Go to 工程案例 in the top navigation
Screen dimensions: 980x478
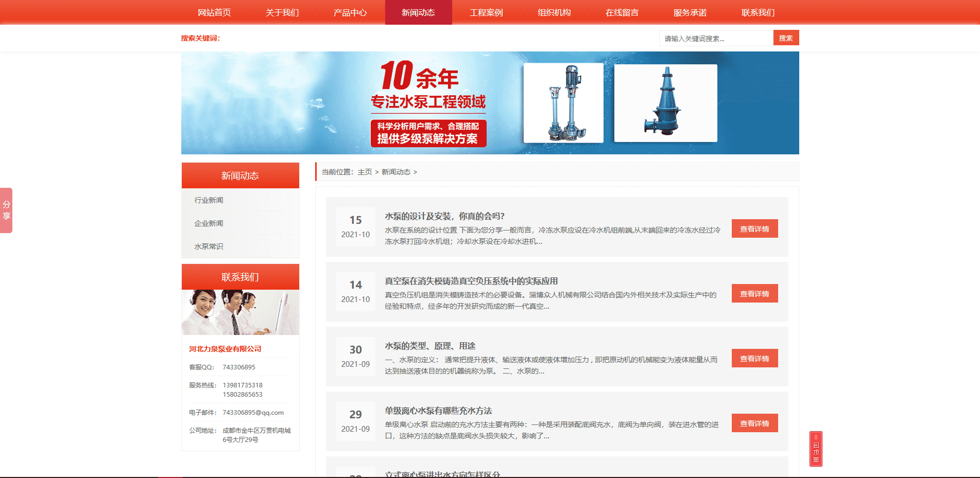[x=486, y=12]
